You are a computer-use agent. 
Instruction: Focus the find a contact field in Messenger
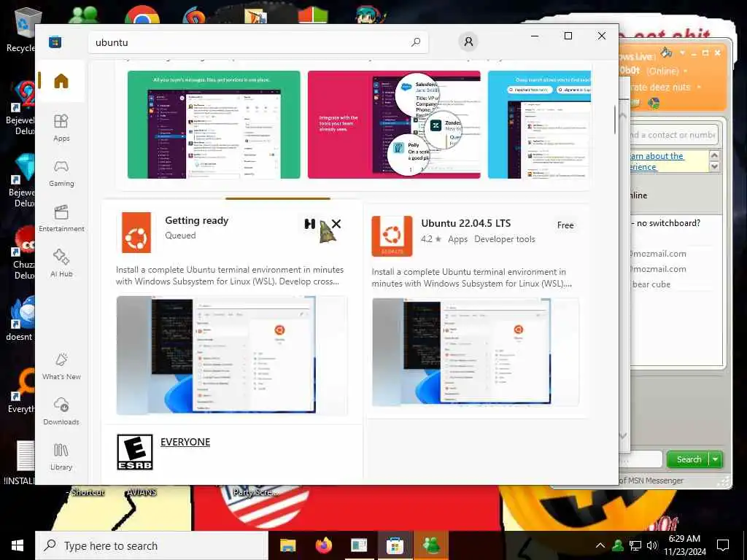pos(673,135)
